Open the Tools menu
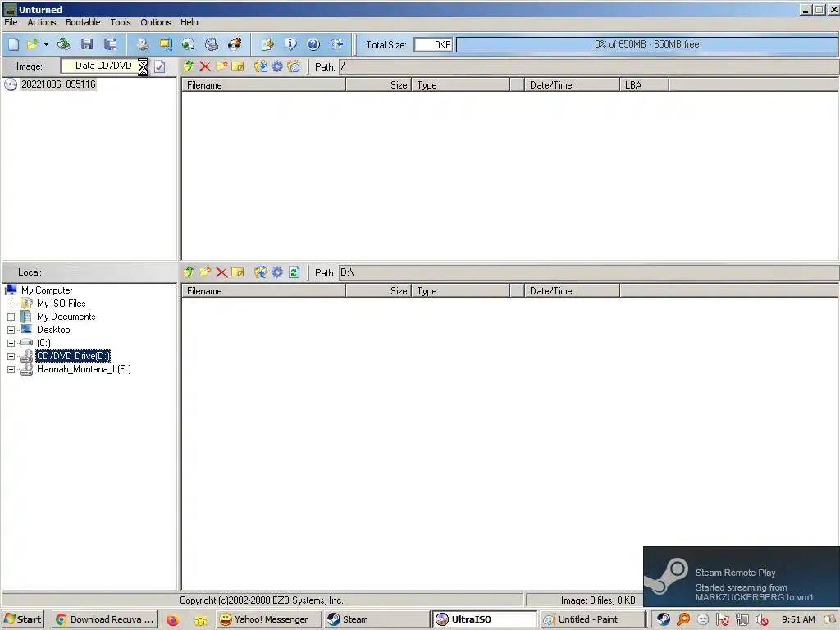Image resolution: width=840 pixels, height=630 pixels. (x=121, y=22)
